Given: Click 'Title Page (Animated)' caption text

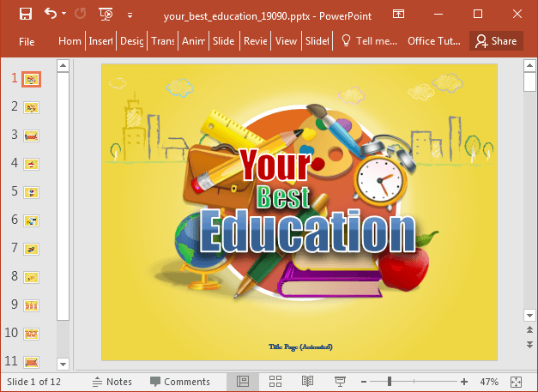Looking at the screenshot, I should tap(300, 347).
